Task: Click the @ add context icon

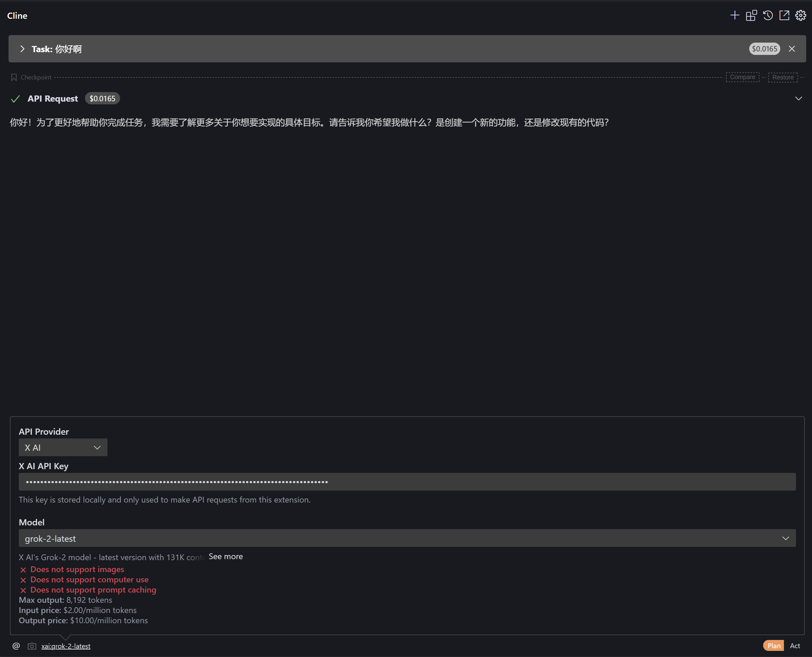Action: coord(16,646)
